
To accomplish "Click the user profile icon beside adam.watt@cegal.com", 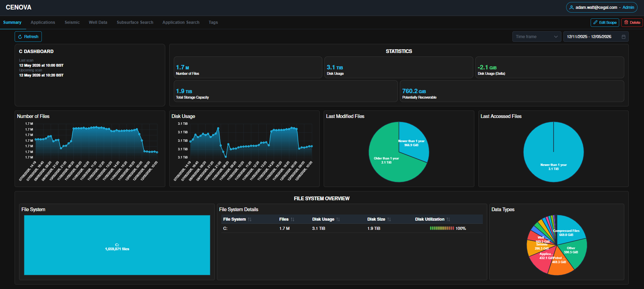I will 572,7.
